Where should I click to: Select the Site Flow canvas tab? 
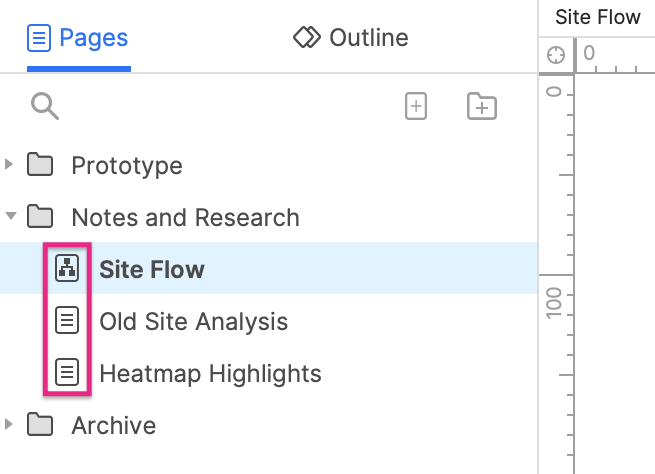(x=597, y=17)
